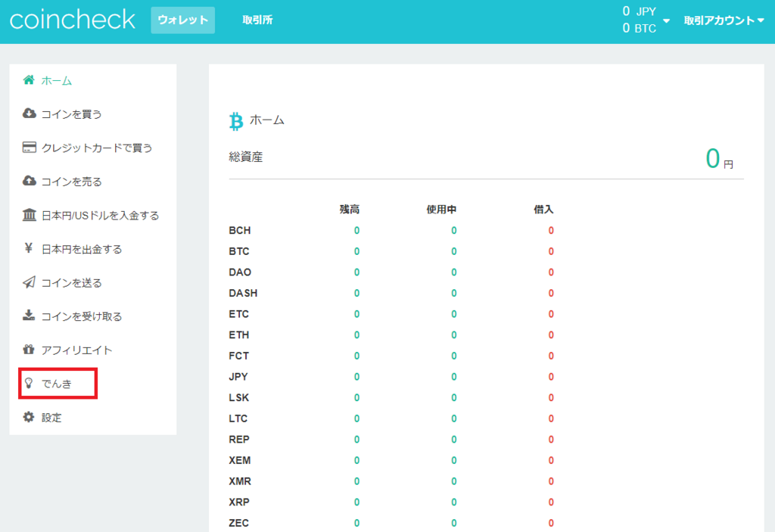Click the 0 円 total assets value
Viewport: 775px width, 532px height.
[x=719, y=159]
